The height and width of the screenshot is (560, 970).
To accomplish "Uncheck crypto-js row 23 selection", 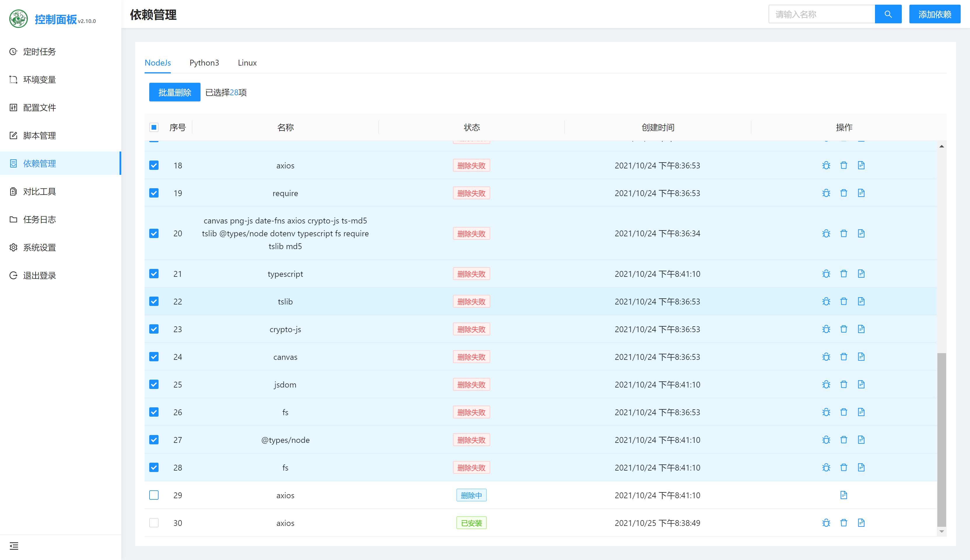I will (x=154, y=329).
